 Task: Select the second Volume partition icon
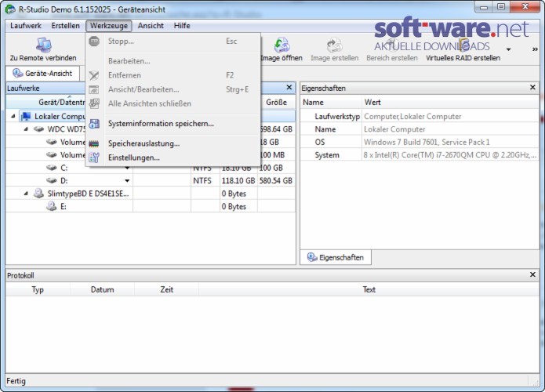pos(52,154)
